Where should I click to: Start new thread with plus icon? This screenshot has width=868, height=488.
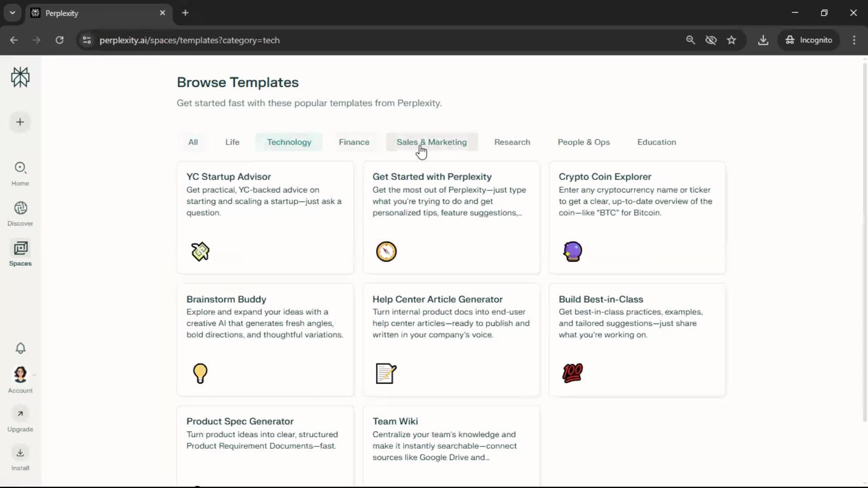click(20, 122)
